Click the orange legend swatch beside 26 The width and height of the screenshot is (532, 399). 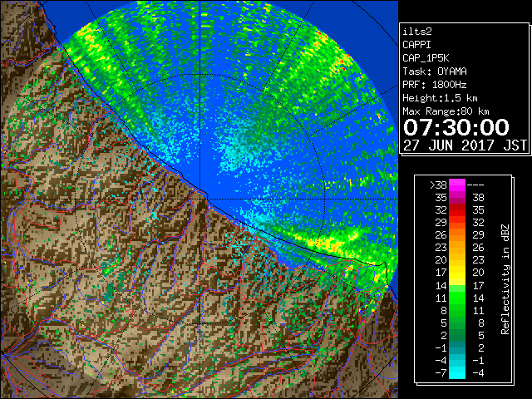pos(457,235)
